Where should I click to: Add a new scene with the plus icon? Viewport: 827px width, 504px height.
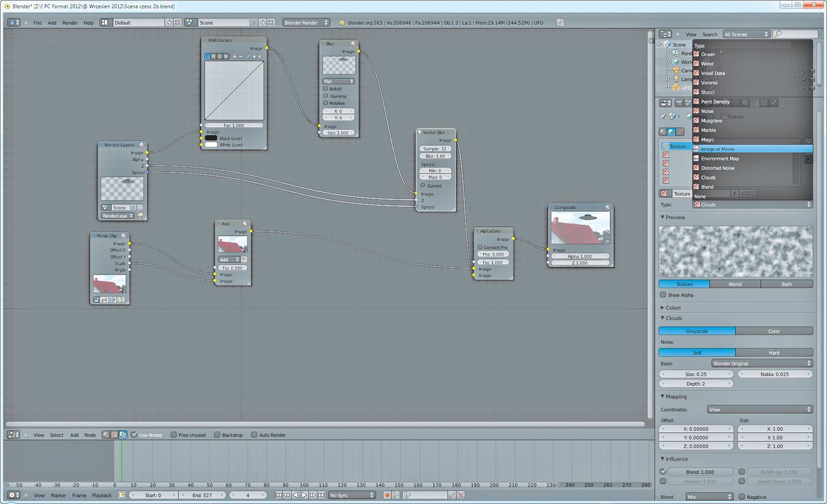263,22
